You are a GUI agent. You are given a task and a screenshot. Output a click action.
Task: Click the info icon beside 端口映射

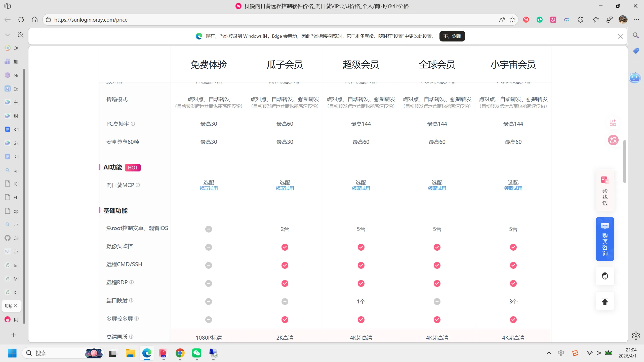(x=131, y=300)
